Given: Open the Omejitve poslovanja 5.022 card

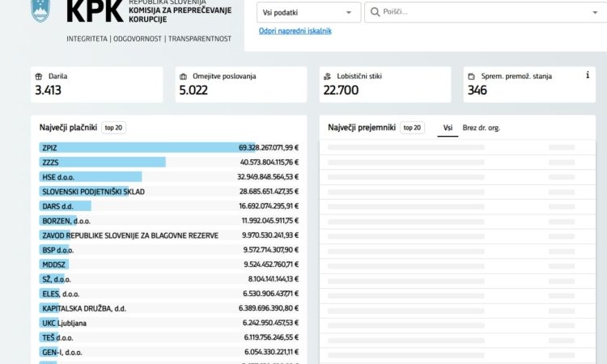Looking at the screenshot, I should tap(241, 84).
